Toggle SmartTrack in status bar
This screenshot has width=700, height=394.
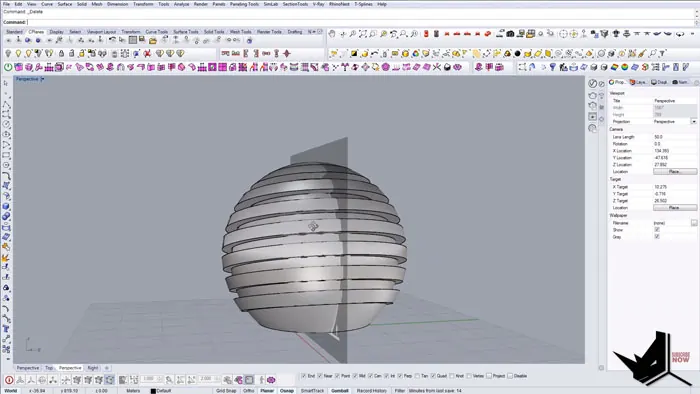tap(312, 390)
